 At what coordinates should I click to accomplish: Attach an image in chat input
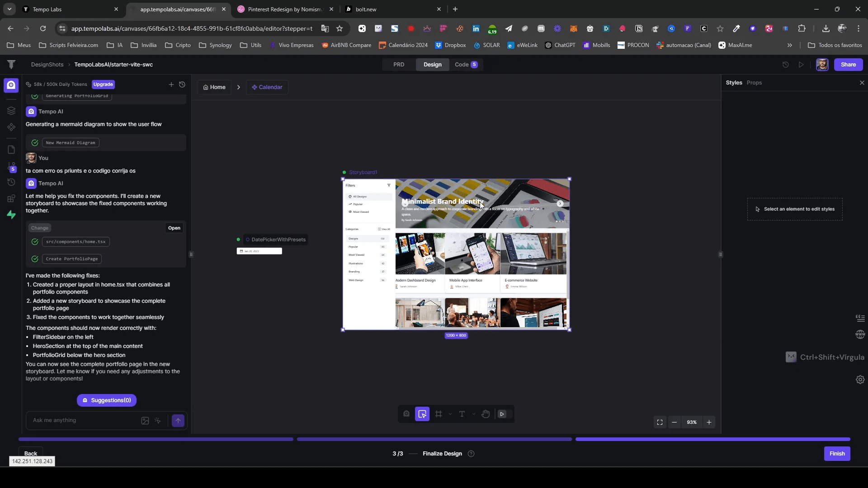(x=145, y=421)
